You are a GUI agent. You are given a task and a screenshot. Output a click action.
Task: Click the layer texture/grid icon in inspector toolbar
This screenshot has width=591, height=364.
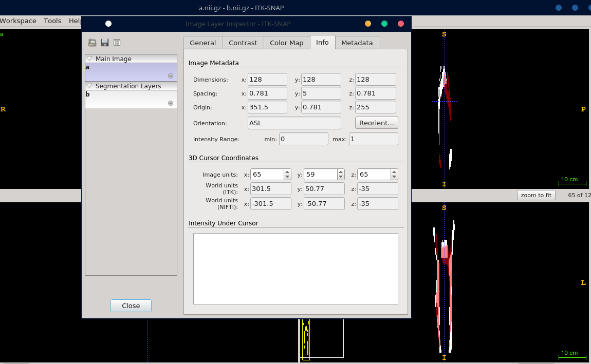[117, 43]
